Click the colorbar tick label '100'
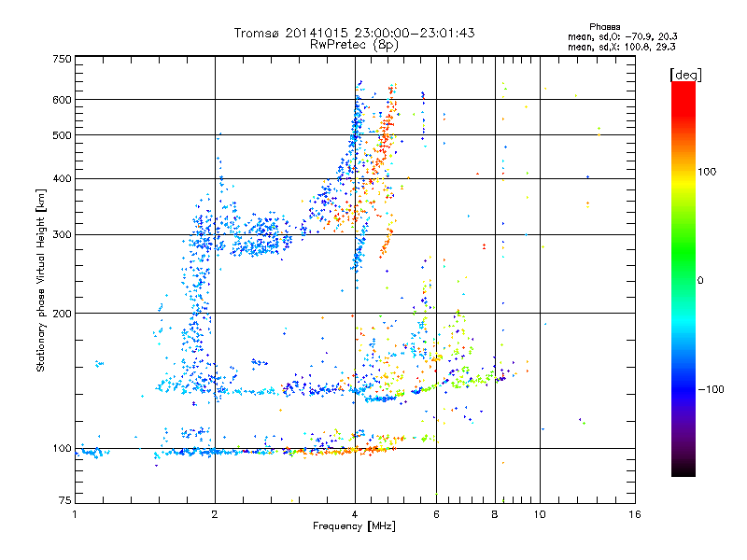 [x=707, y=172]
